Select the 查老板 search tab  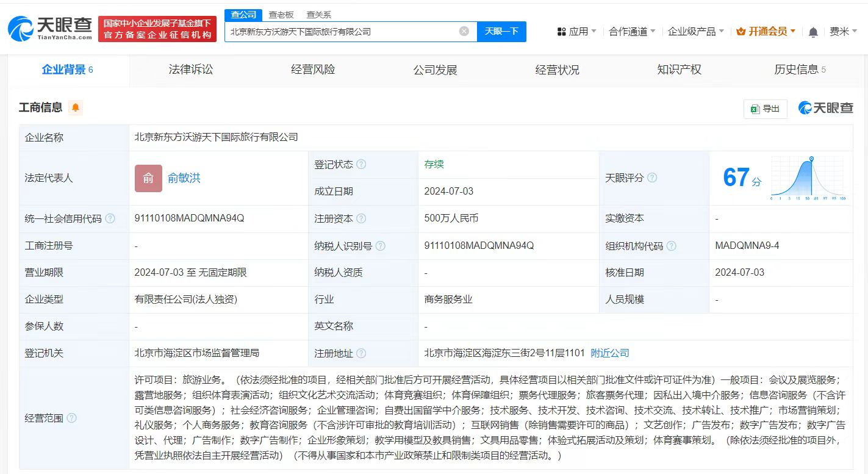[x=281, y=15]
